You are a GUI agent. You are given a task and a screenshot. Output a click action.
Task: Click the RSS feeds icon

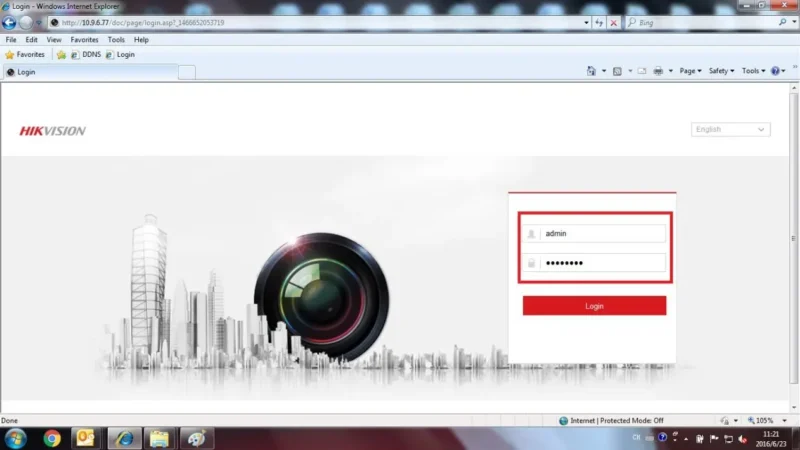617,71
